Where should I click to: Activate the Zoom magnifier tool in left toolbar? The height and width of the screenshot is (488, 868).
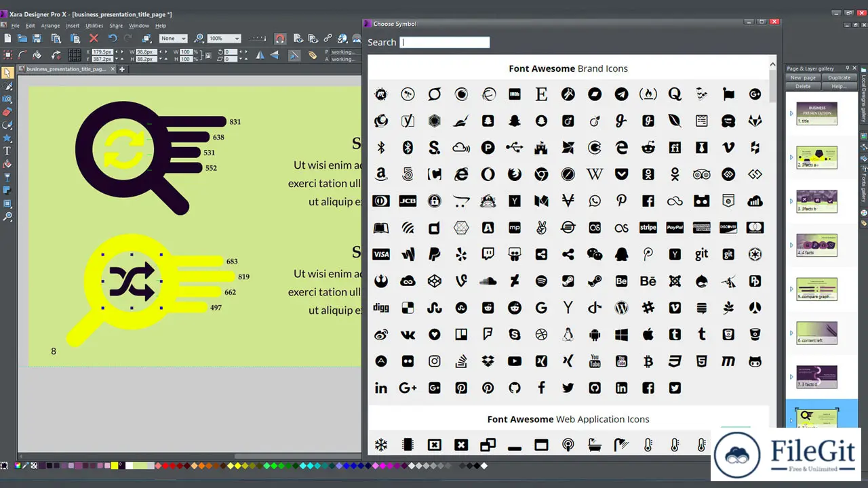[7, 216]
